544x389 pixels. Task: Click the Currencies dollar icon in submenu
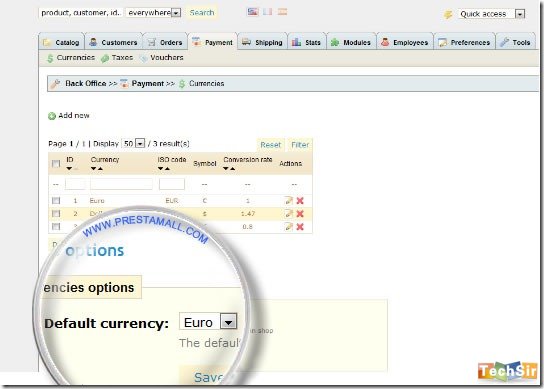coord(50,58)
